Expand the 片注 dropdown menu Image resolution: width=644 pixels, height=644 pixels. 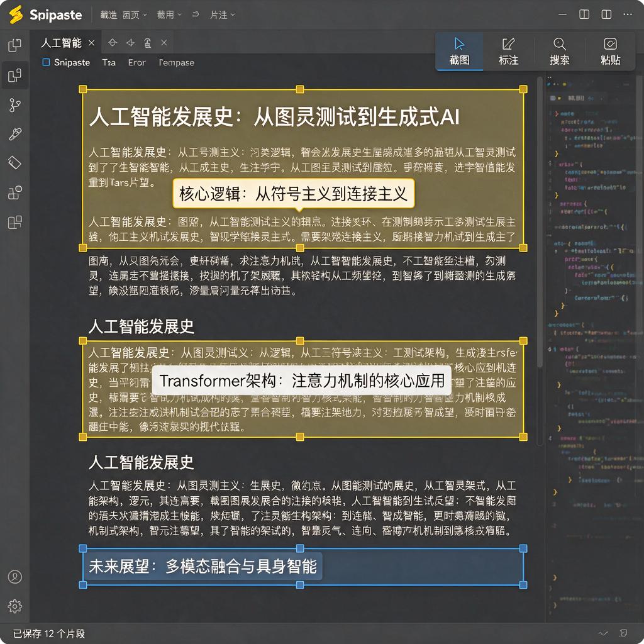[x=223, y=15]
